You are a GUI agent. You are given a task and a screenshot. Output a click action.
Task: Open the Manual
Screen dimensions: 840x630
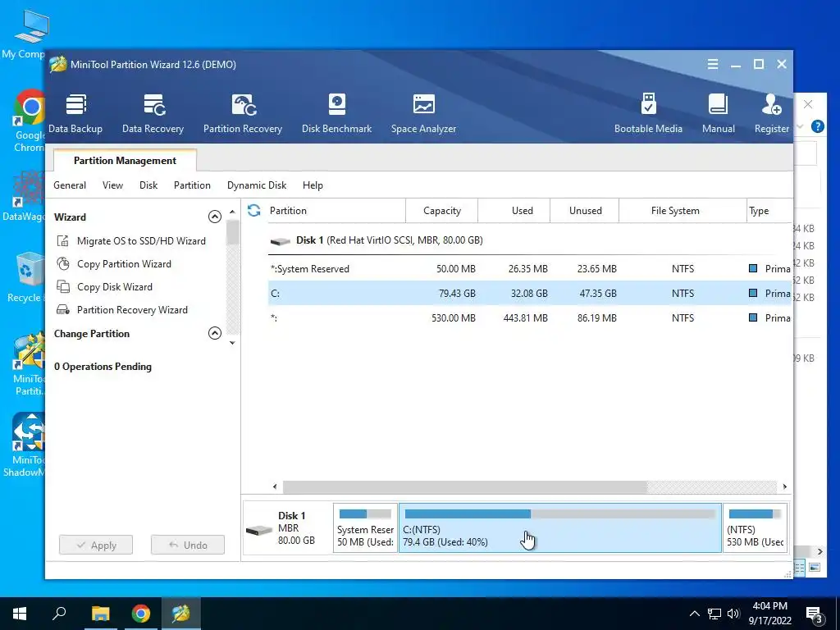(719, 113)
